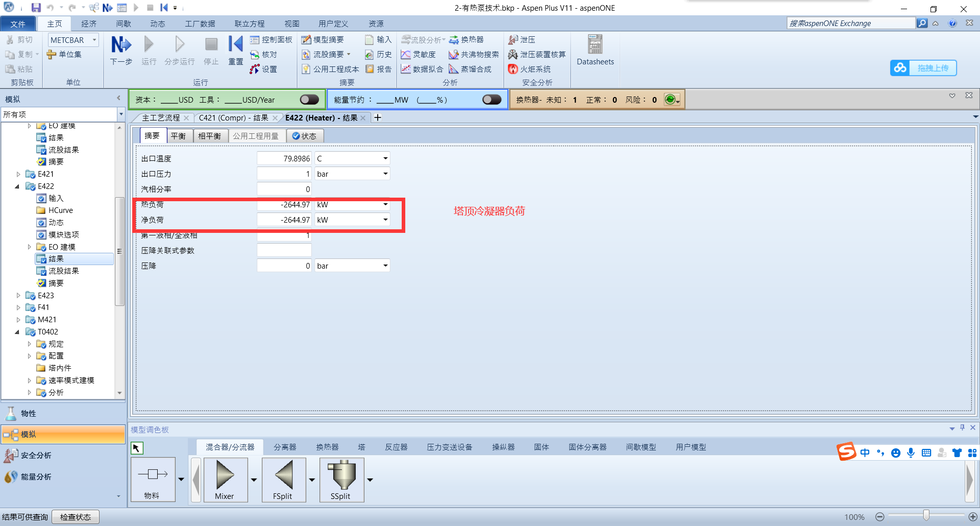The width and height of the screenshot is (980, 526).
Task: Click the search magnifier for aspenONE Exchange
Action: coord(922,23)
